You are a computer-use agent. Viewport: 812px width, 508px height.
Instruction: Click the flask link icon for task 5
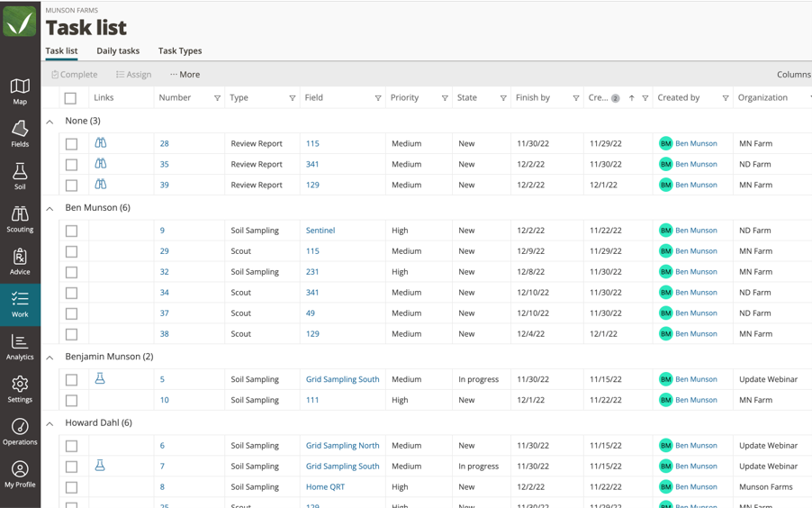[100, 379]
